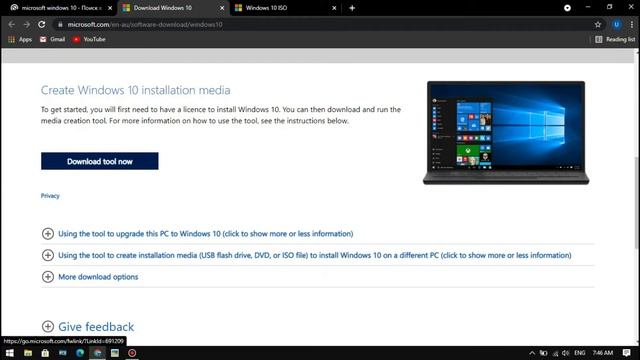
Task: Click the Windows 10 laptop image
Action: 506,133
